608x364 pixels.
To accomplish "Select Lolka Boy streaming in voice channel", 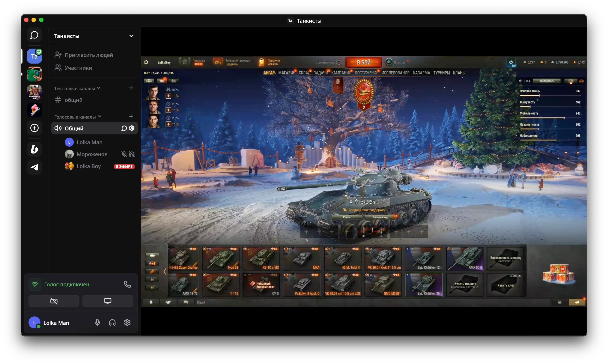I will point(88,166).
